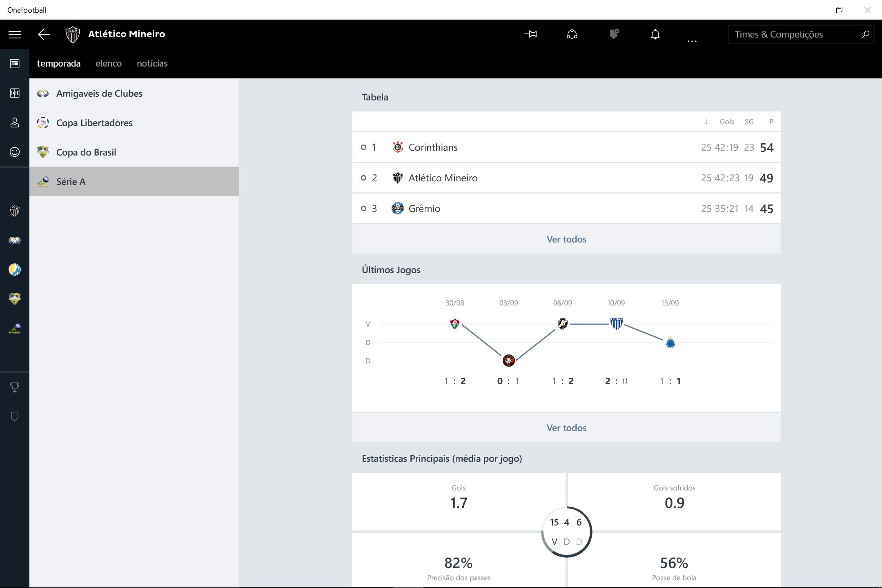This screenshot has height=588, width=882.
Task: Open Atlético Mineiro row in the table
Action: 567,178
